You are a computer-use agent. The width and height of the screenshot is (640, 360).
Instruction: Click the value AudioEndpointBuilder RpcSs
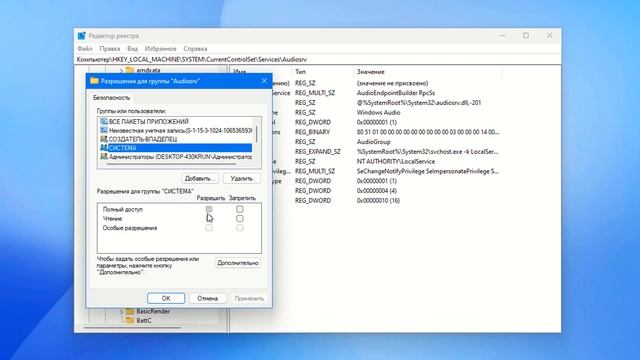click(x=396, y=93)
